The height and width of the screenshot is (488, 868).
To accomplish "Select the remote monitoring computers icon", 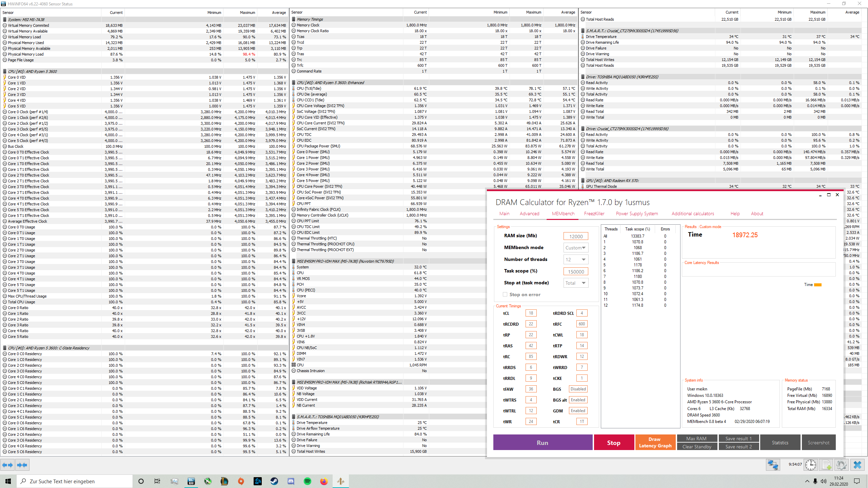I will (773, 465).
